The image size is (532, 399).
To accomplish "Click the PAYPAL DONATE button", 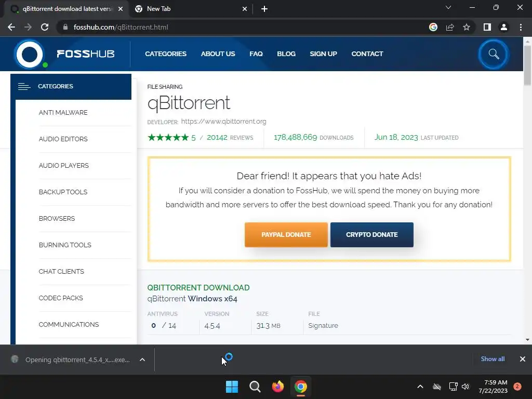I will pos(286,235).
